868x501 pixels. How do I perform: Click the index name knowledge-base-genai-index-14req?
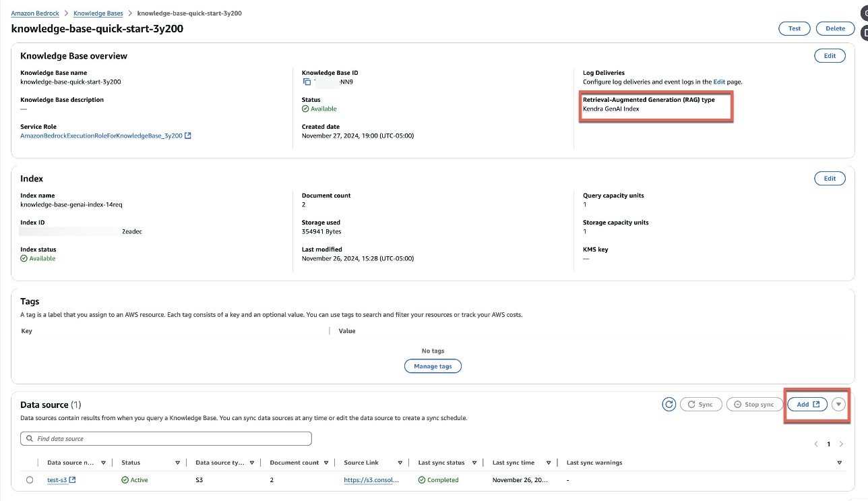pyautogui.click(x=71, y=204)
